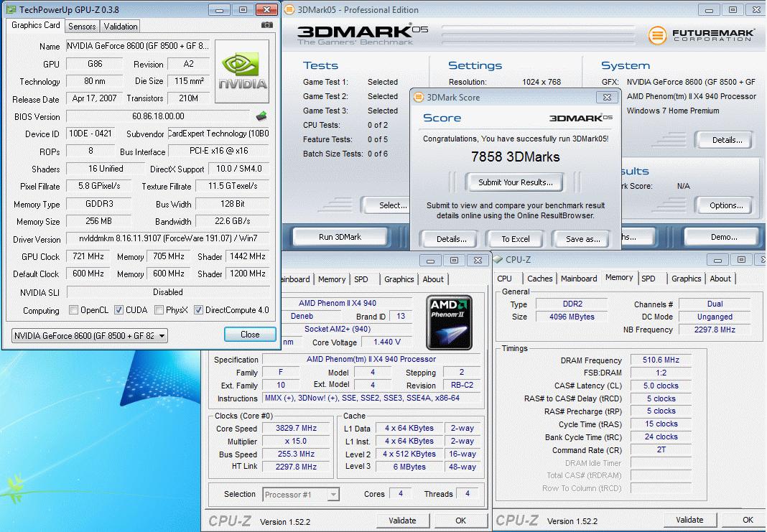767x532 pixels.
Task: Click the GPU-Z Name field
Action: [138, 46]
